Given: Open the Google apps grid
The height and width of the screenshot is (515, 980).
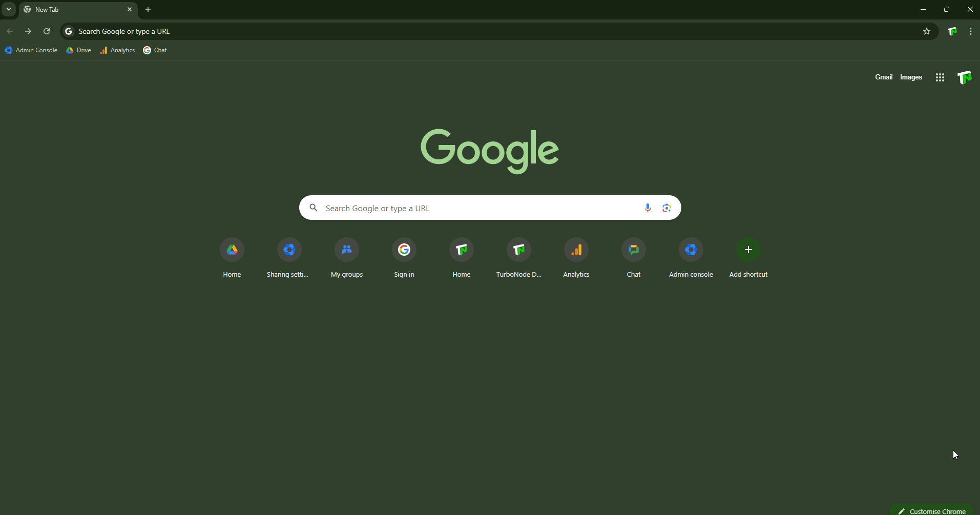Looking at the screenshot, I should click(x=940, y=77).
